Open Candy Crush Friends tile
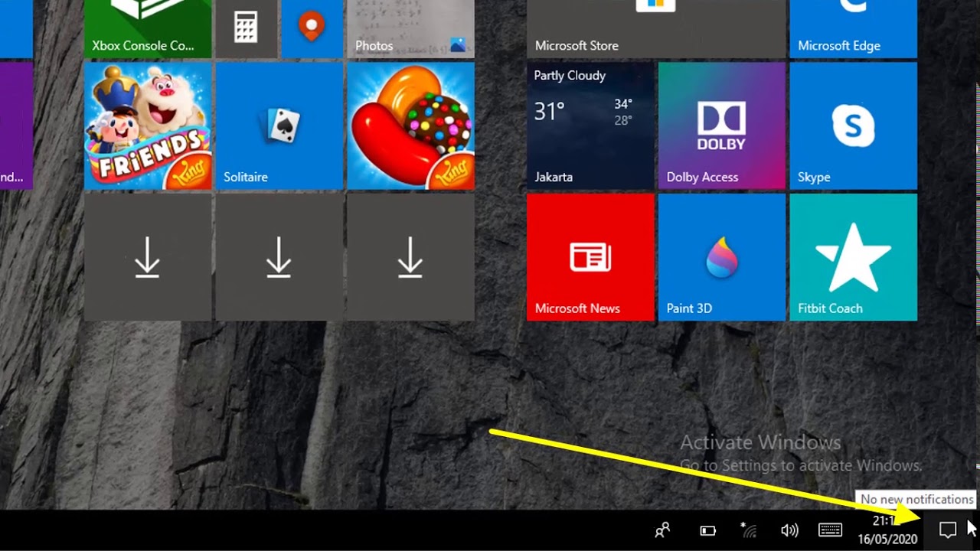 pyautogui.click(x=147, y=126)
